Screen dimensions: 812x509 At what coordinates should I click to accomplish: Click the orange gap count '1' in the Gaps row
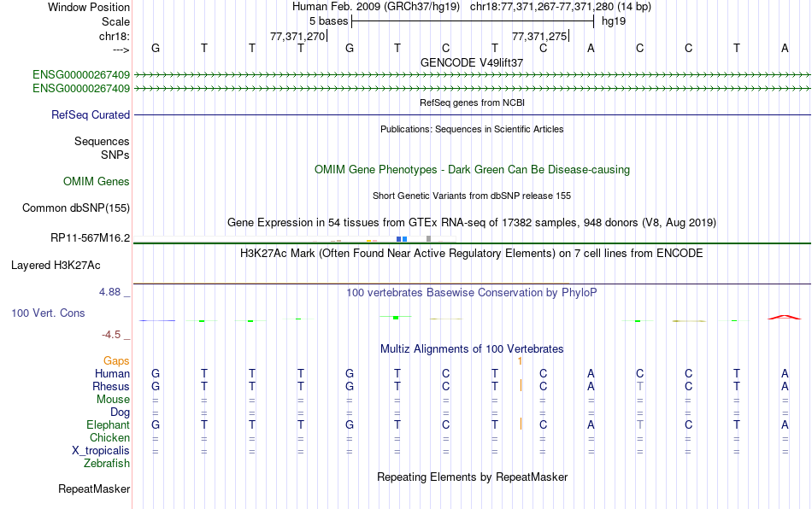[x=520, y=361]
